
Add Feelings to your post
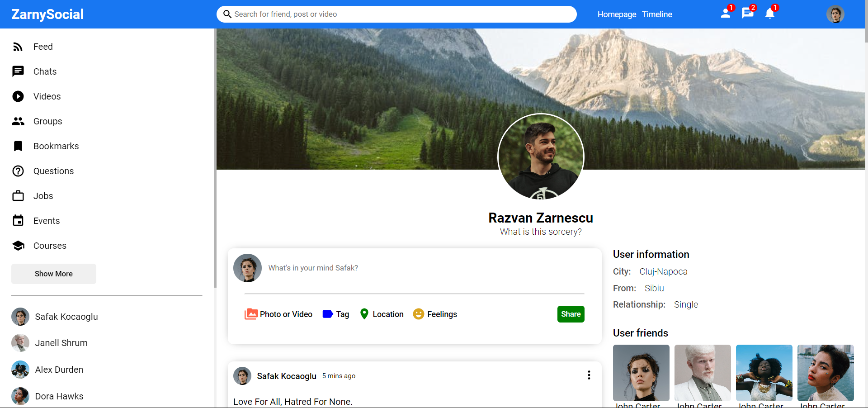(x=434, y=314)
